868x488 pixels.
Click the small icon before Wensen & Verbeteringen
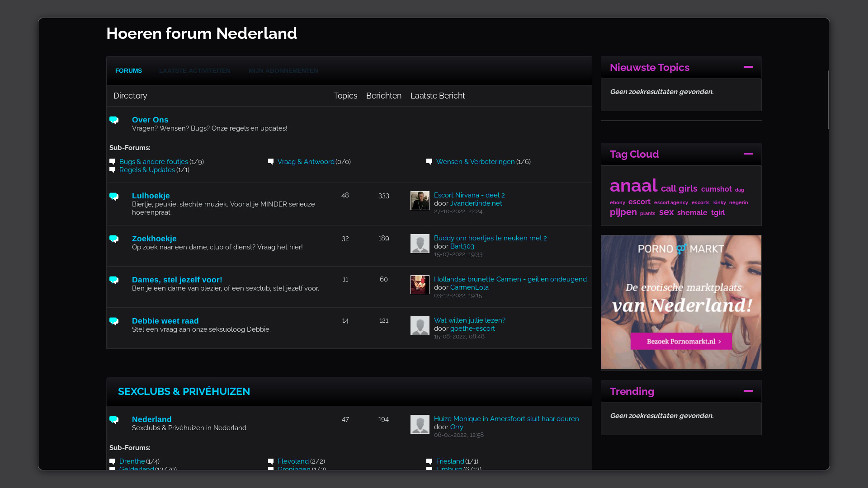click(x=429, y=161)
